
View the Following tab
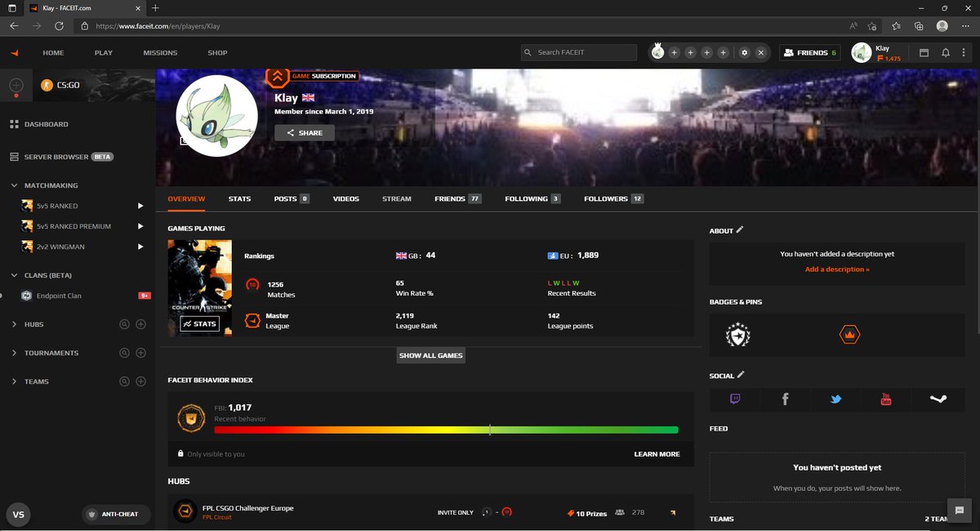pos(532,199)
